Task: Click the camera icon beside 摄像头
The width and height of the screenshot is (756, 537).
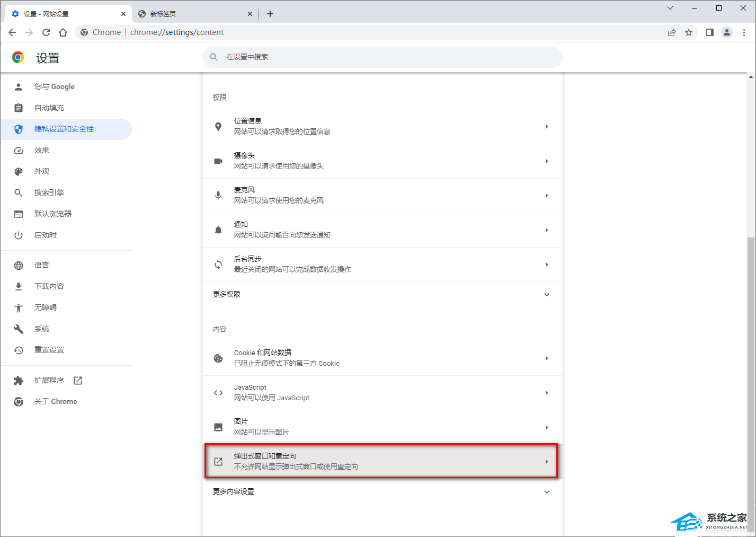Action: point(218,161)
